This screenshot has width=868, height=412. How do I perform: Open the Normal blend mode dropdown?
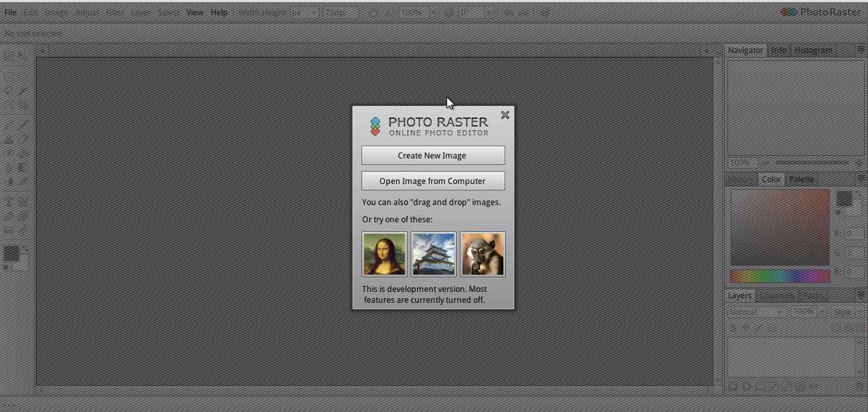pos(757,312)
